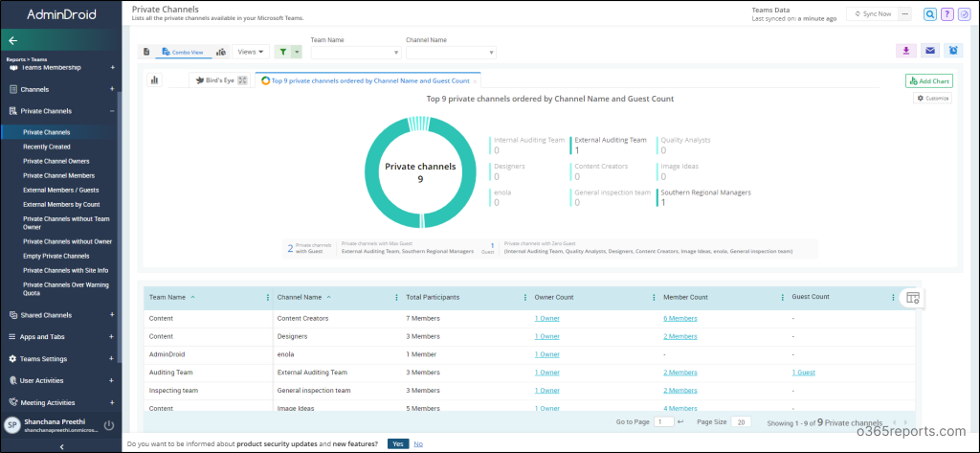Open 6 Members link for Content Creators
The height and width of the screenshot is (453, 980).
tap(680, 319)
